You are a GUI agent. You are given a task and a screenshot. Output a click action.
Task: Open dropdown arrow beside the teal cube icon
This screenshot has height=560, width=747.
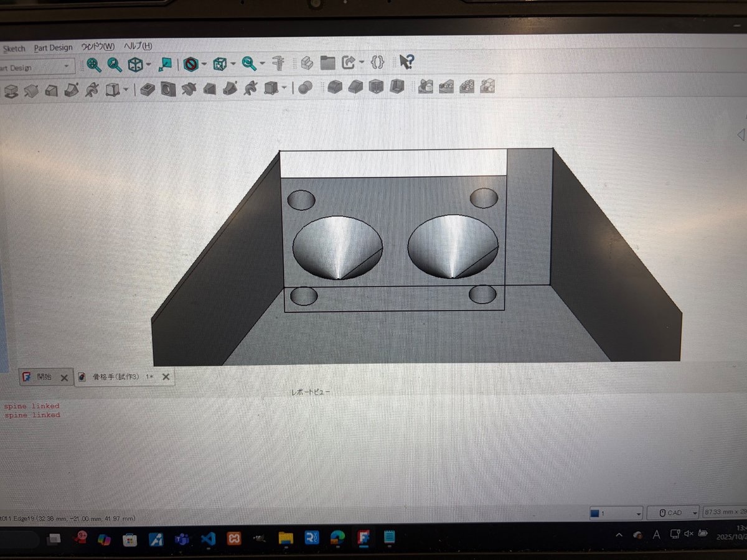(233, 63)
